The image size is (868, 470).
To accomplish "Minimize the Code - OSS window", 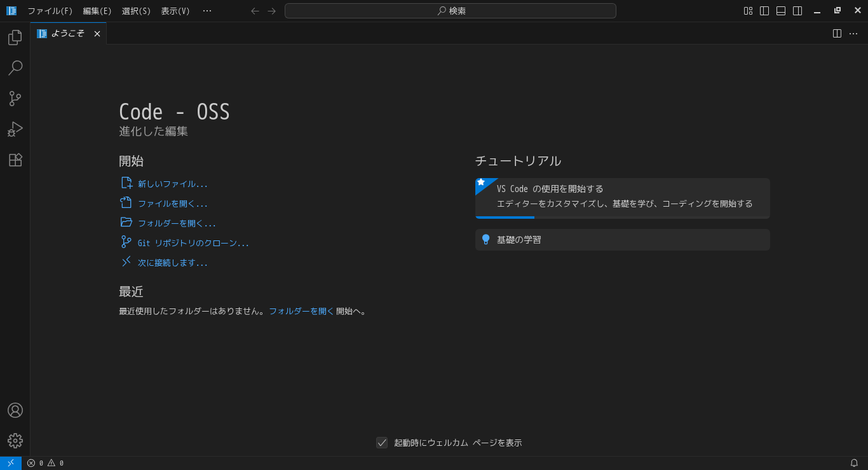I will coord(817,11).
